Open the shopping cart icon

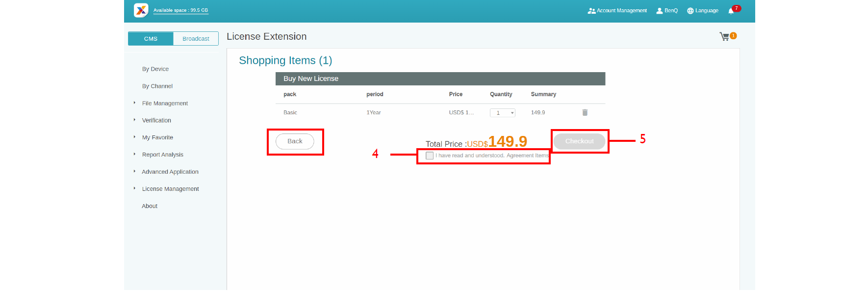pyautogui.click(x=724, y=36)
